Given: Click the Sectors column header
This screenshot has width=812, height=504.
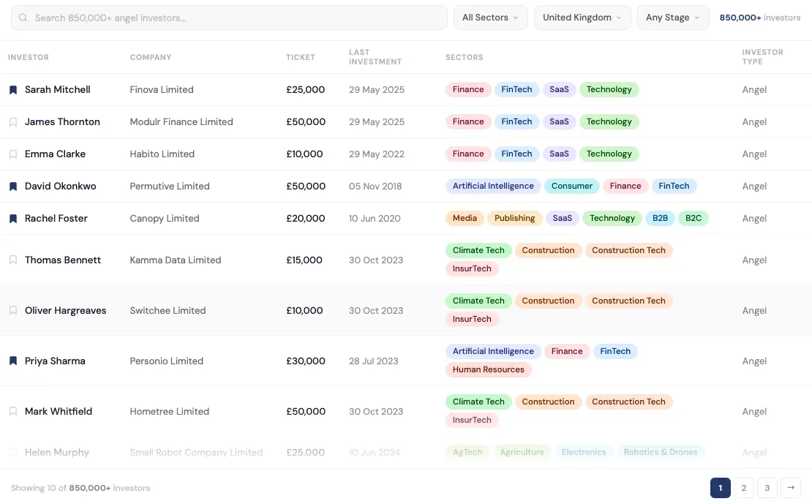Looking at the screenshot, I should (464, 57).
